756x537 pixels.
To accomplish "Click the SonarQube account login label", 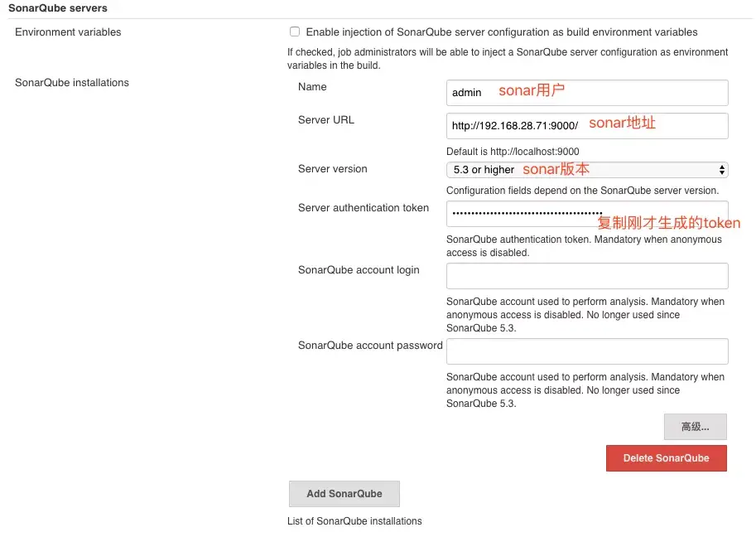I will [359, 270].
